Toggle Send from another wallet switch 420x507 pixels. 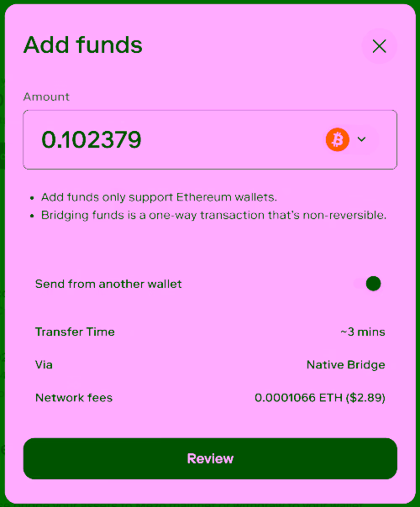click(368, 284)
